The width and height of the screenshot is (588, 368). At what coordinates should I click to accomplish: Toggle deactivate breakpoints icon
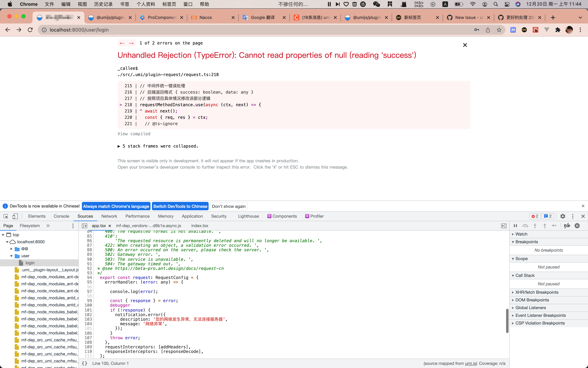(x=567, y=226)
